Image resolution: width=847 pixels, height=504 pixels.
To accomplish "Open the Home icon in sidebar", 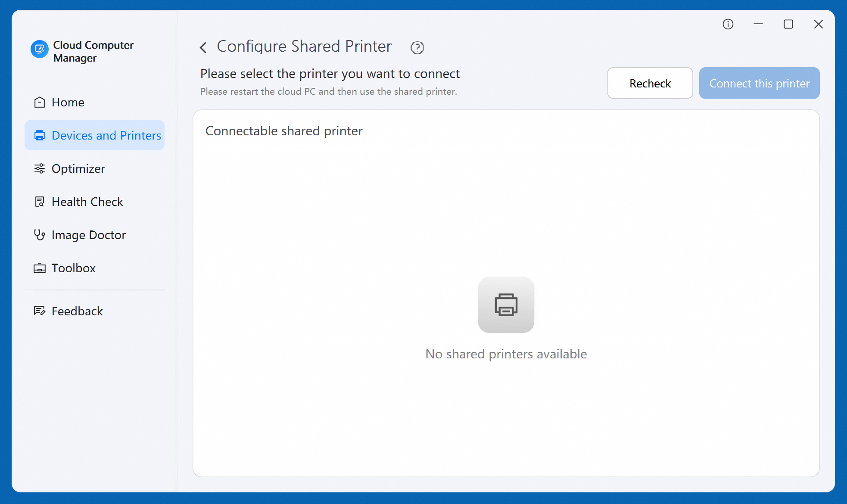I will 40,102.
